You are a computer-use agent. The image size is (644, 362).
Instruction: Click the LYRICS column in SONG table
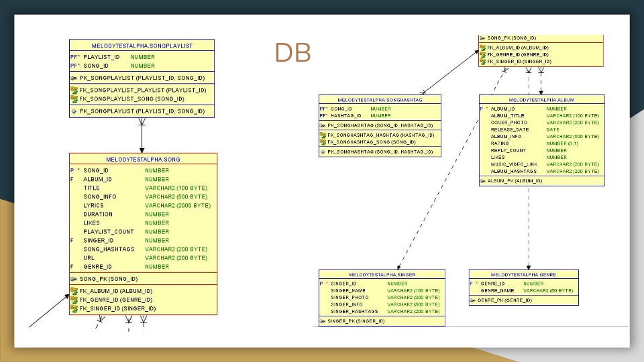point(93,206)
